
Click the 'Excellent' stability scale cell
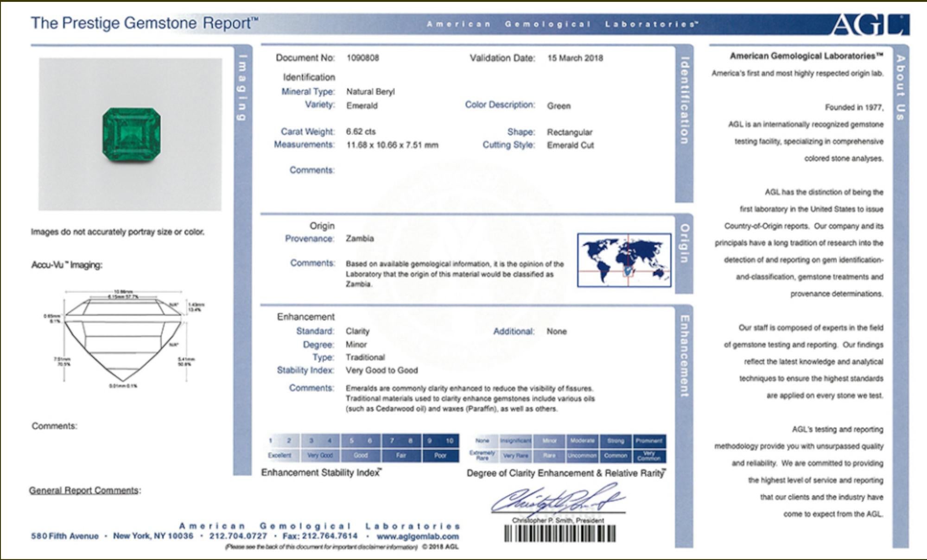[279, 455]
